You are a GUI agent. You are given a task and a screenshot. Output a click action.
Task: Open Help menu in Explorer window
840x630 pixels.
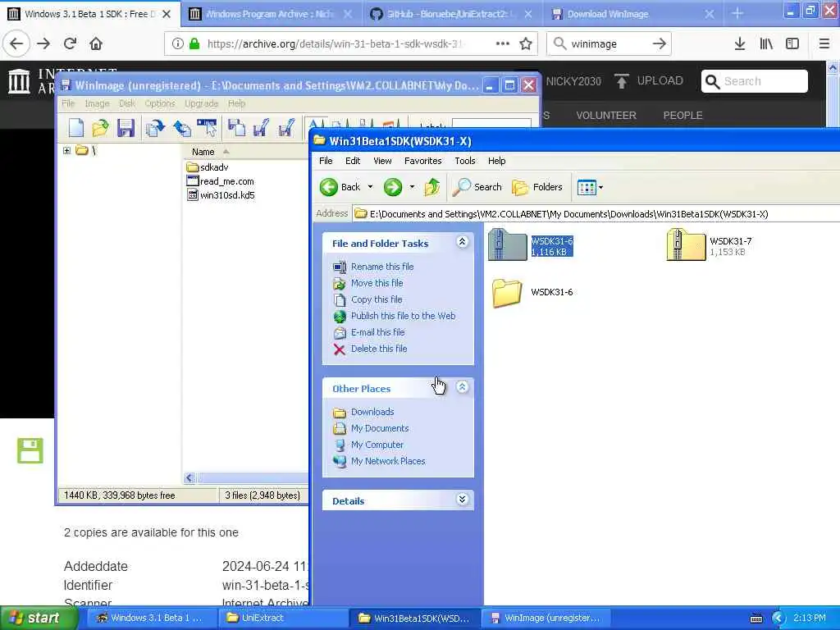coord(496,161)
